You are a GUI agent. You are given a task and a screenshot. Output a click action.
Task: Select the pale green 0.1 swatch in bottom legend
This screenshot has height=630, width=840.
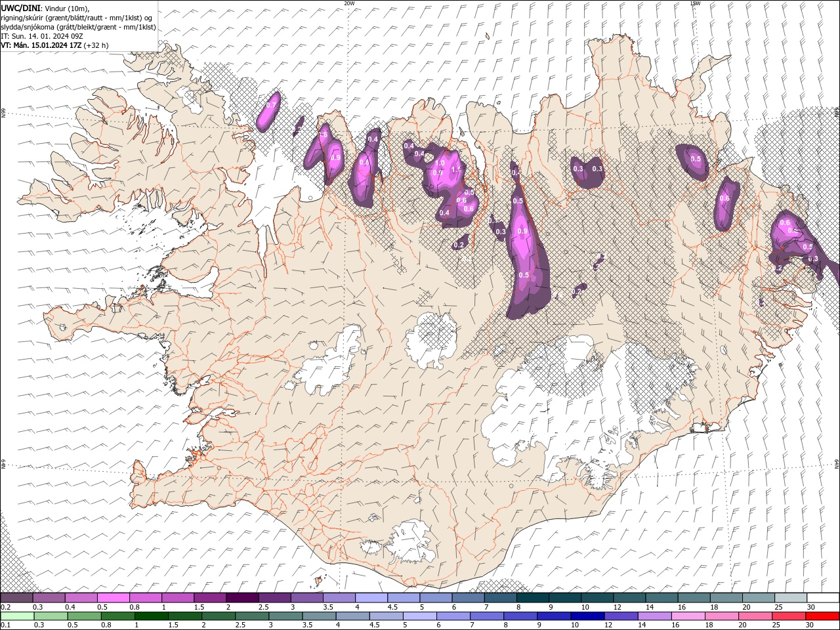(17, 616)
